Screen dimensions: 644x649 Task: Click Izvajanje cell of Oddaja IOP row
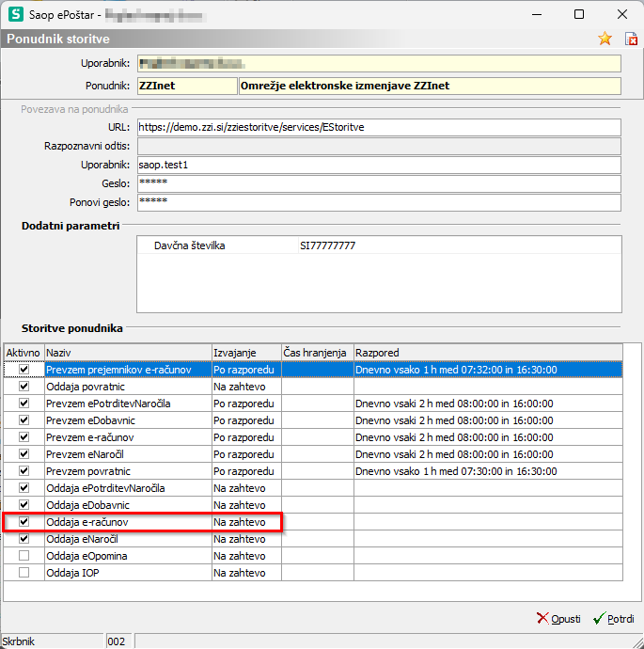click(x=247, y=573)
